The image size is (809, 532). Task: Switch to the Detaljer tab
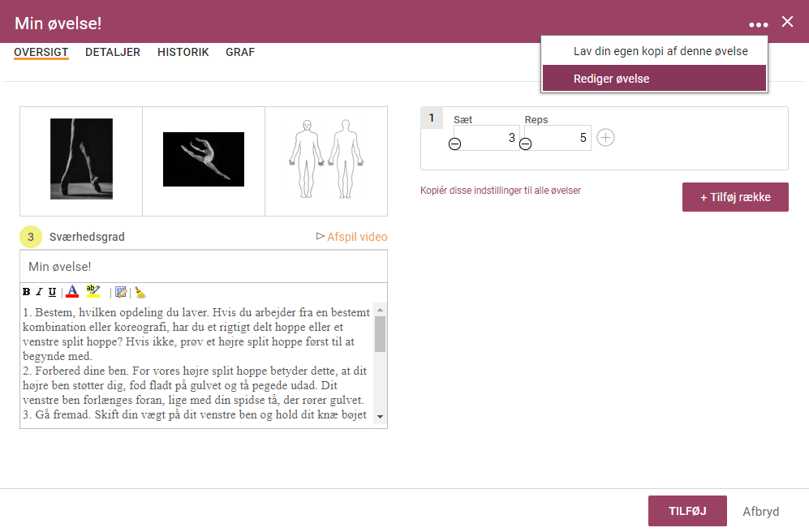pyautogui.click(x=113, y=52)
